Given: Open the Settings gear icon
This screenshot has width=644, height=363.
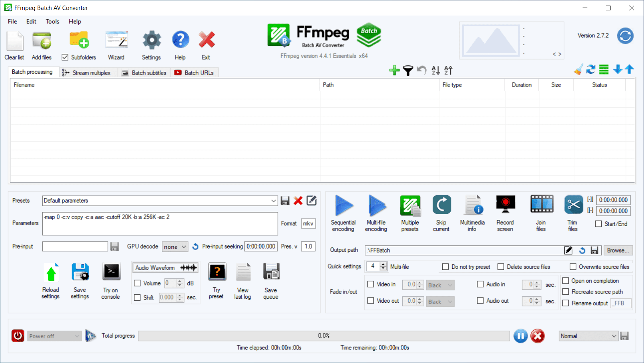Looking at the screenshot, I should (x=152, y=41).
